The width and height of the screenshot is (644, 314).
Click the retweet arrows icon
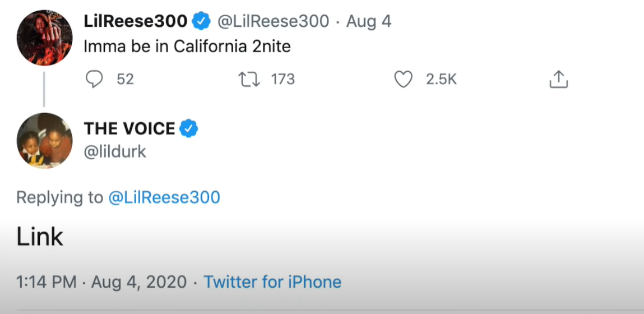(x=249, y=80)
